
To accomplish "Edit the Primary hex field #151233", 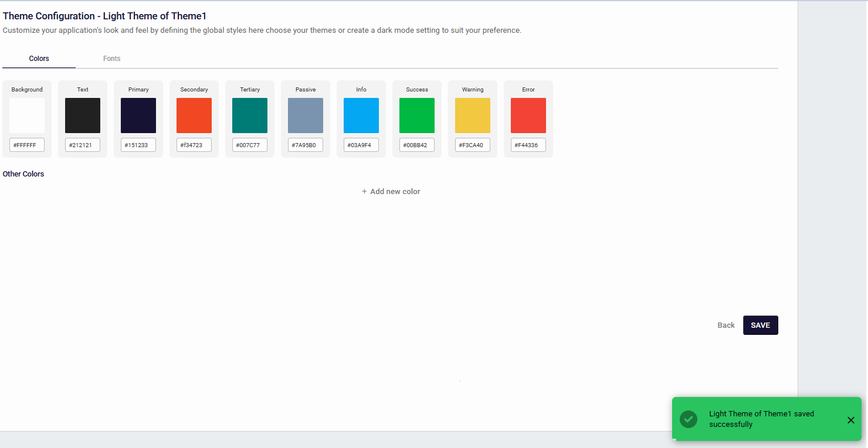I will [138, 145].
